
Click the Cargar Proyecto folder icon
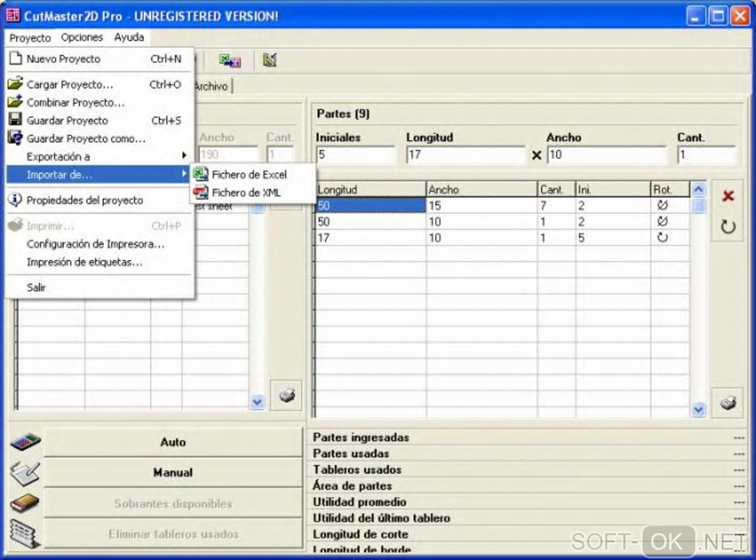(16, 84)
